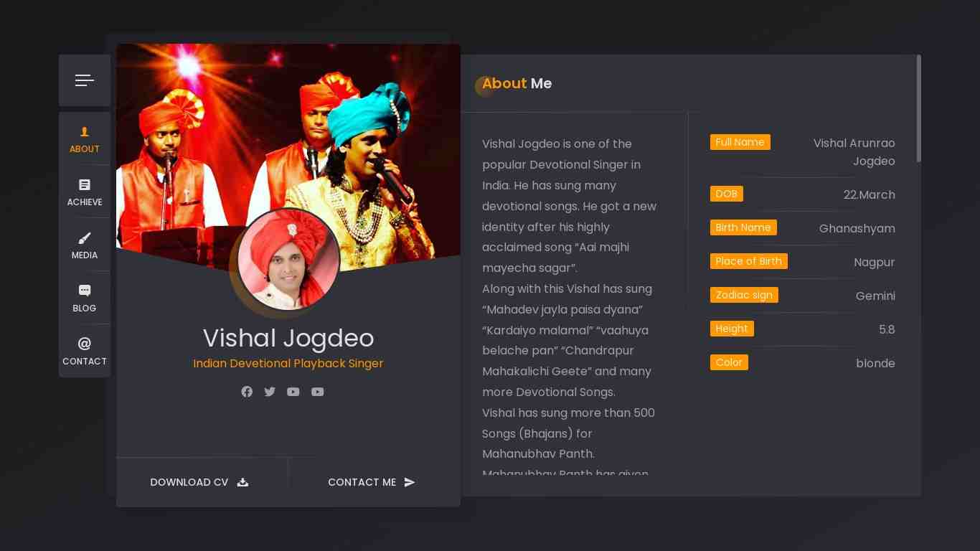980x551 pixels.
Task: Open the Achieve section in sidebar
Action: tap(85, 192)
